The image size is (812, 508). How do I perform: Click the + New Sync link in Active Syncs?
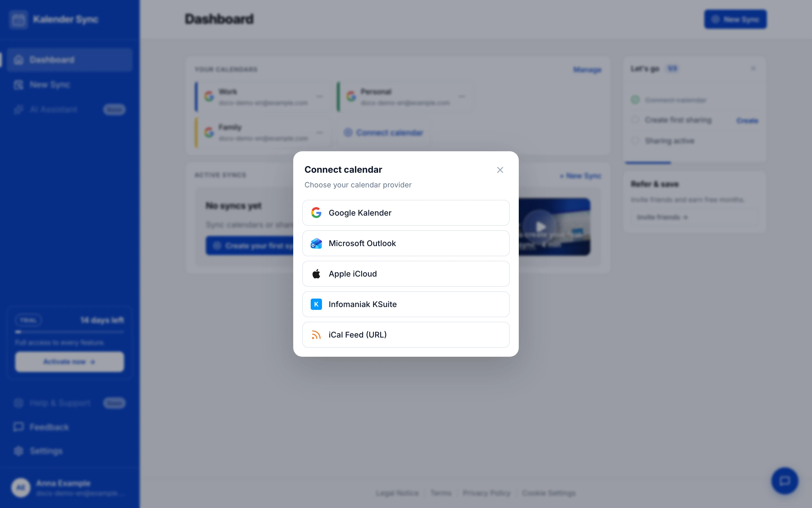(581, 176)
